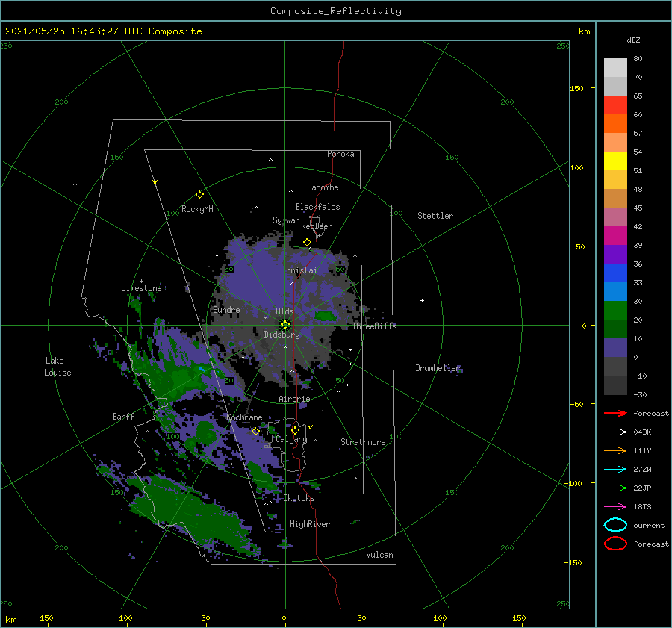Select the HighRiver label

(x=310, y=524)
